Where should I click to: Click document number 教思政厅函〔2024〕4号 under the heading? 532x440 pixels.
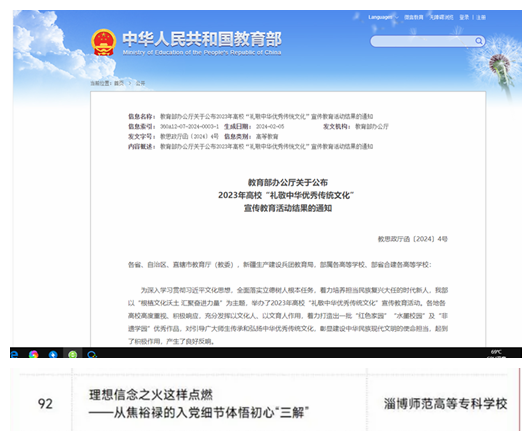pos(413,239)
